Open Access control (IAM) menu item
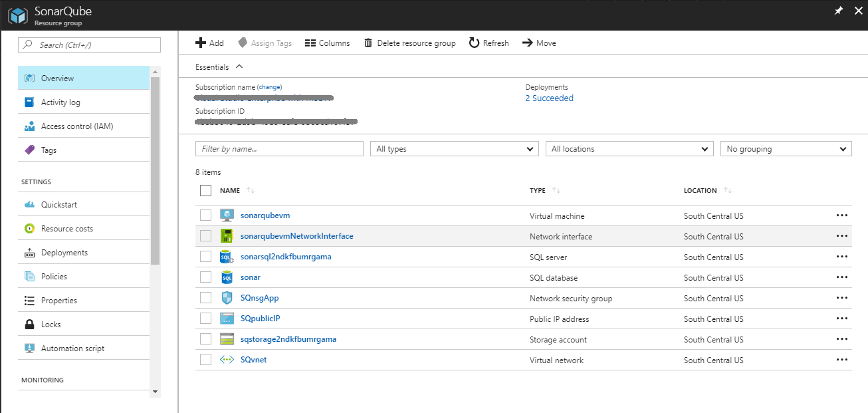The image size is (868, 413). (x=84, y=126)
